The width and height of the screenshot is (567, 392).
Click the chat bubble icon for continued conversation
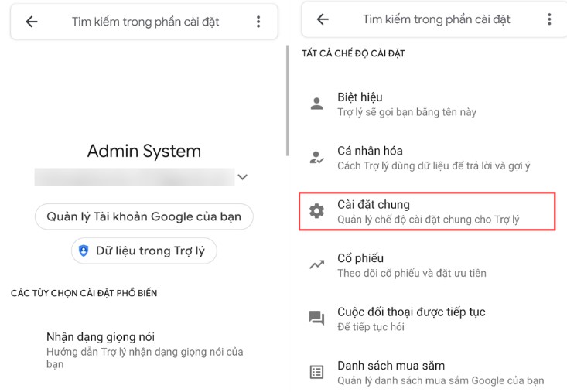tap(316, 319)
